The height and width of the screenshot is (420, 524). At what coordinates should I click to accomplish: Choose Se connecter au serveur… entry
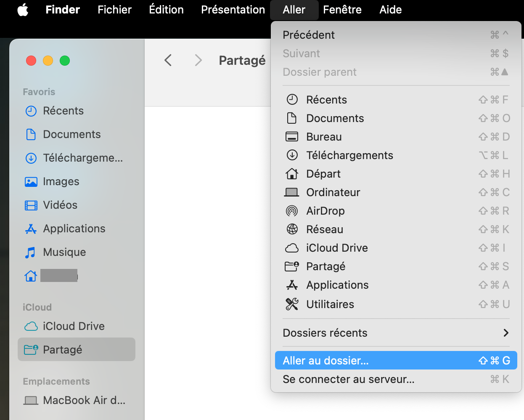click(396, 379)
